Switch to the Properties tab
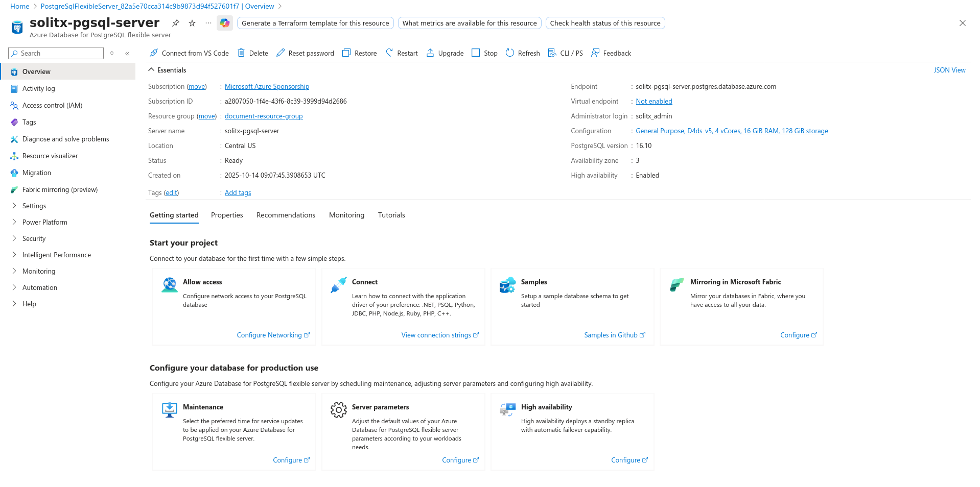This screenshot has width=980, height=487. tap(227, 215)
